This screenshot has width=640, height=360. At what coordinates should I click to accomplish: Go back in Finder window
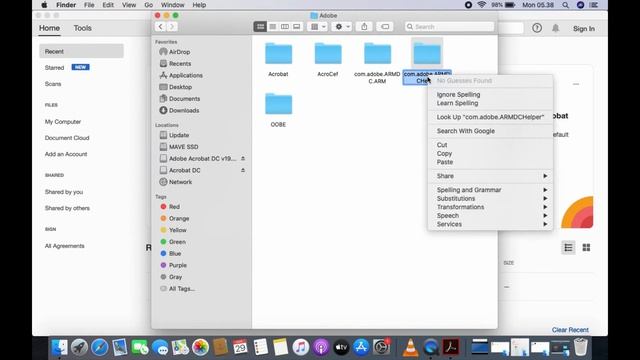point(160,27)
